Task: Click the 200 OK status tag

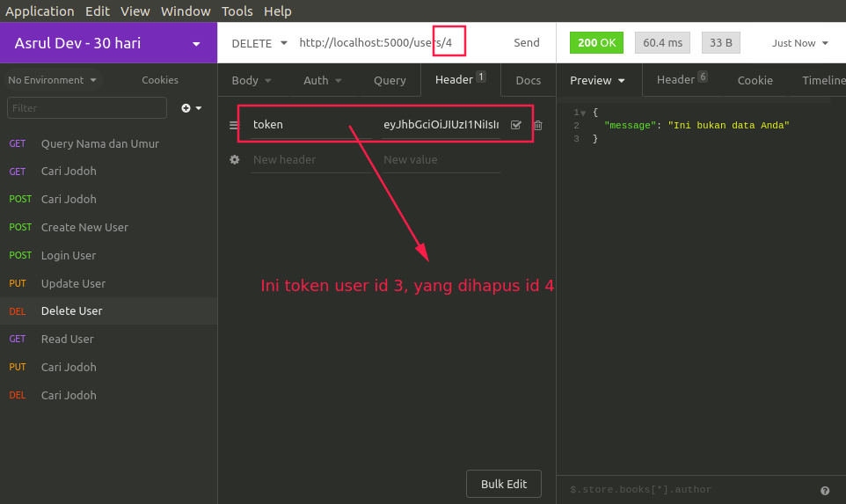Action: pos(596,42)
